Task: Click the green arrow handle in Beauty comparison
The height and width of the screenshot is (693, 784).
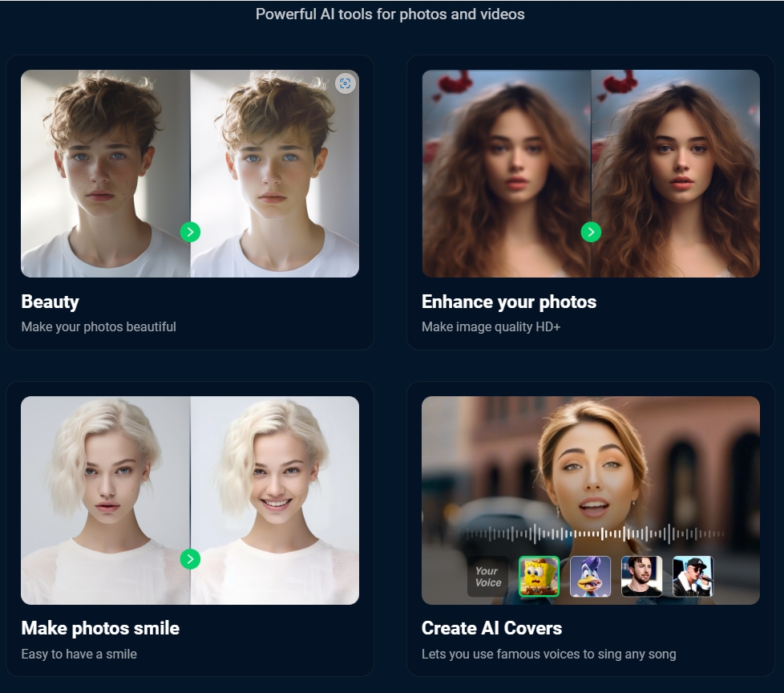Action: point(190,232)
